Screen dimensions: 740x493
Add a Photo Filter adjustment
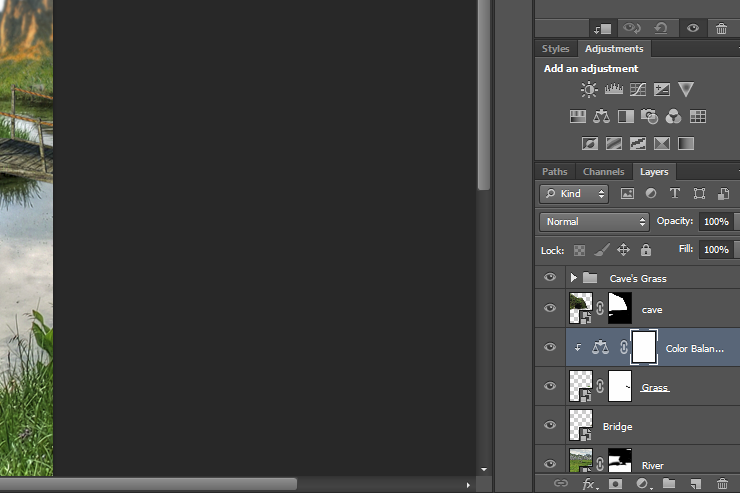click(649, 116)
